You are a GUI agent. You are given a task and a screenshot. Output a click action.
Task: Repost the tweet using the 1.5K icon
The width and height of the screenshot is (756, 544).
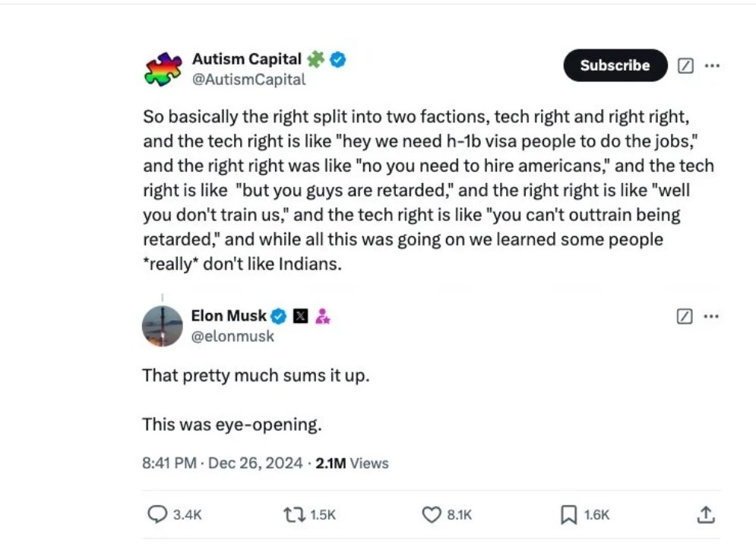(x=294, y=514)
